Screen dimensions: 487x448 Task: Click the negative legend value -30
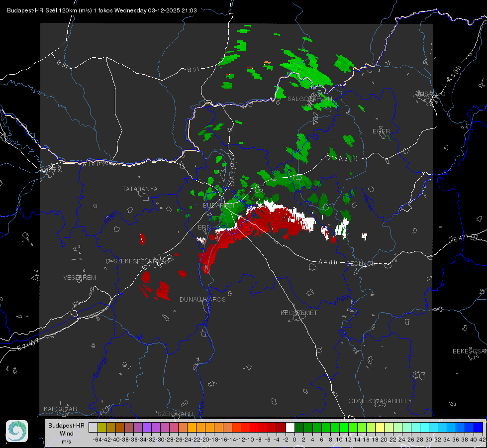point(160,440)
